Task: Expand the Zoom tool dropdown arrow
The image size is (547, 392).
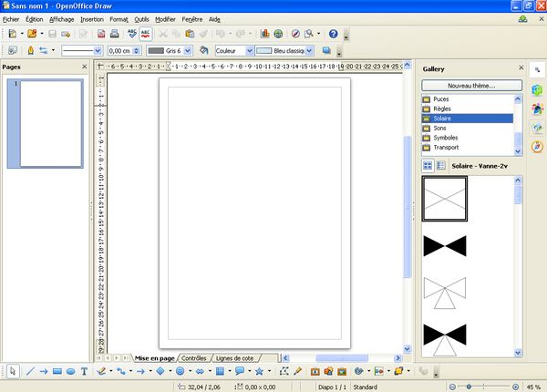Action: click(x=318, y=34)
